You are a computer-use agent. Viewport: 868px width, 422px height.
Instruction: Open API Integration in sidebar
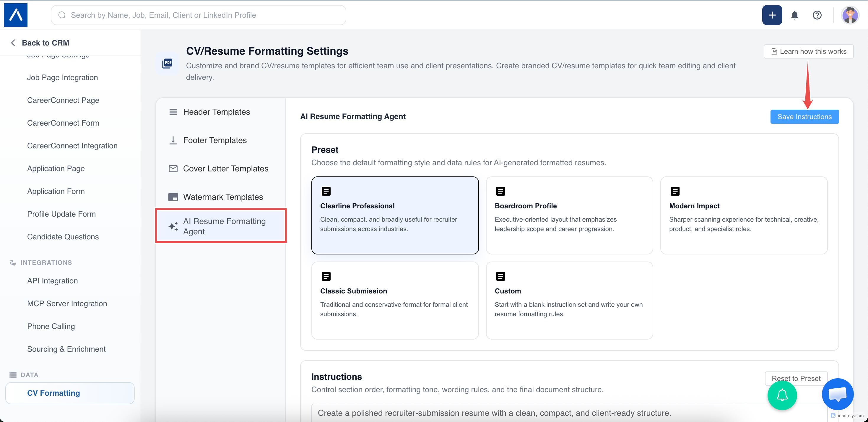(52, 281)
